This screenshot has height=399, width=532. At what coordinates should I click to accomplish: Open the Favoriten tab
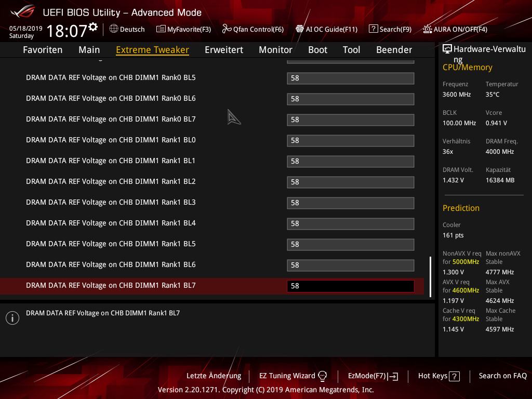coord(43,50)
